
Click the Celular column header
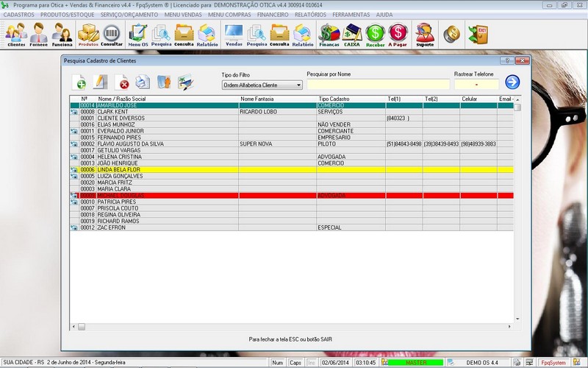(479, 99)
